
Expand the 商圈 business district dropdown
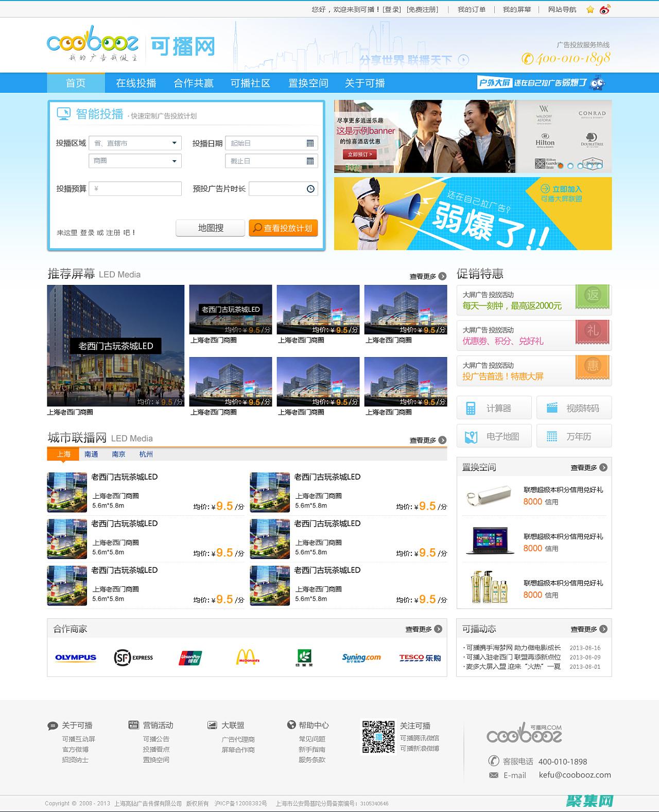[174, 161]
